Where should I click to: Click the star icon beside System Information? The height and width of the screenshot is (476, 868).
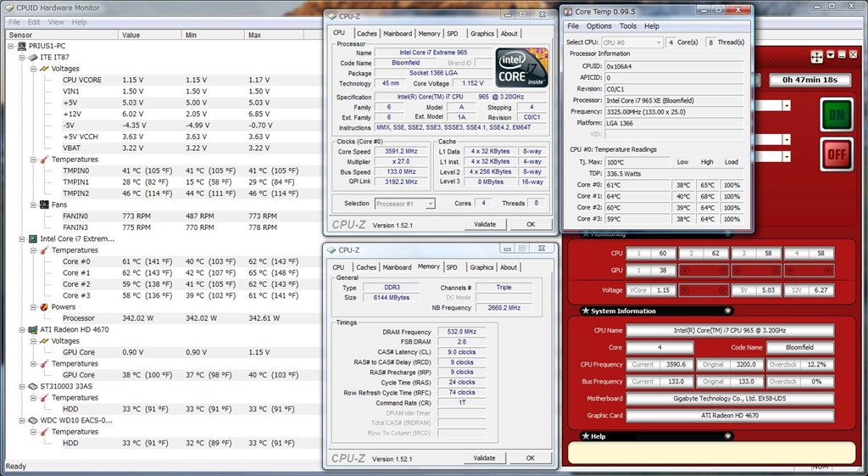coord(585,311)
